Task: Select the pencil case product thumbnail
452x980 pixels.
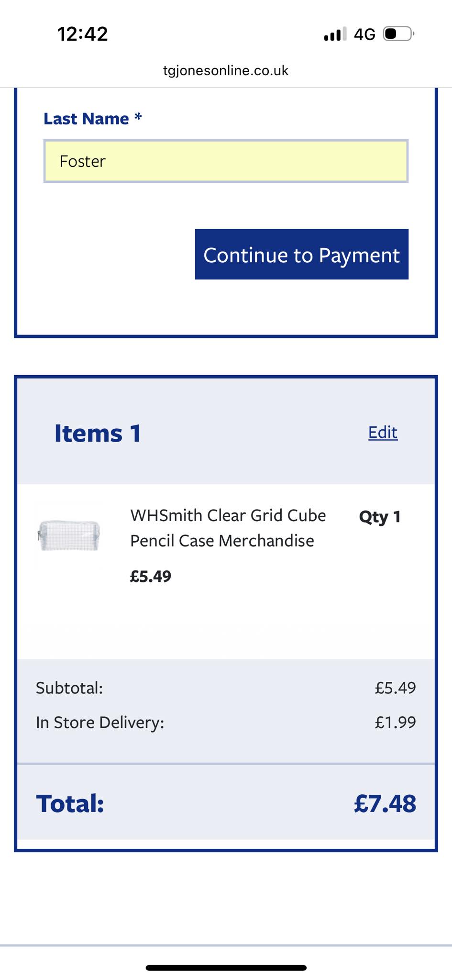Action: click(69, 535)
